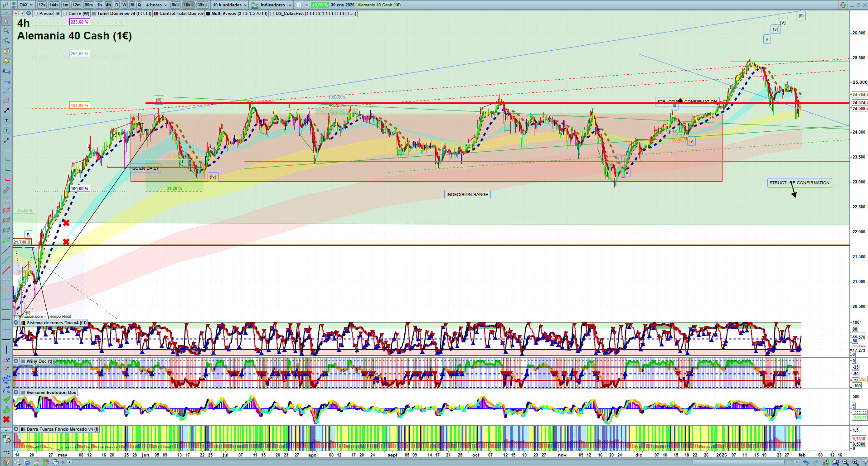The height and width of the screenshot is (466, 868).
Task: Open the 4 horas timeframe dropdown
Action: pos(156,5)
